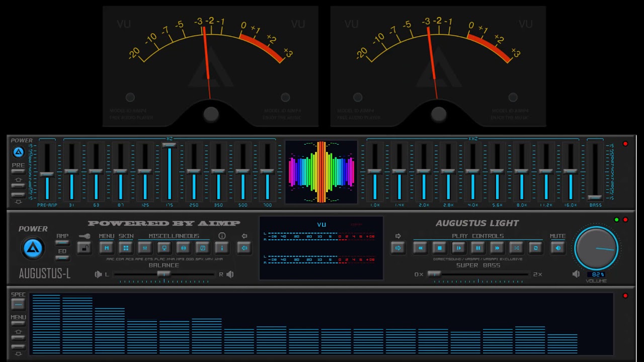Image resolution: width=644 pixels, height=362 pixels.
Task: Adjust the Balance slider handle
Action: (163, 274)
